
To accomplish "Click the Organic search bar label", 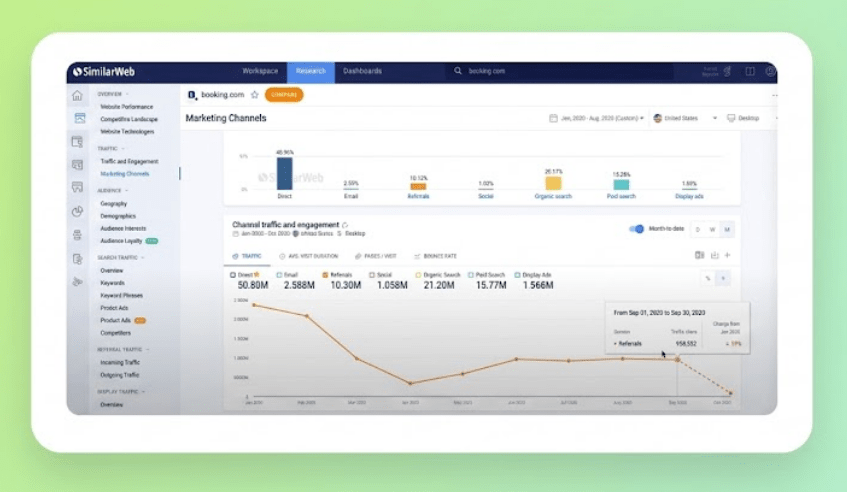I will (x=553, y=197).
